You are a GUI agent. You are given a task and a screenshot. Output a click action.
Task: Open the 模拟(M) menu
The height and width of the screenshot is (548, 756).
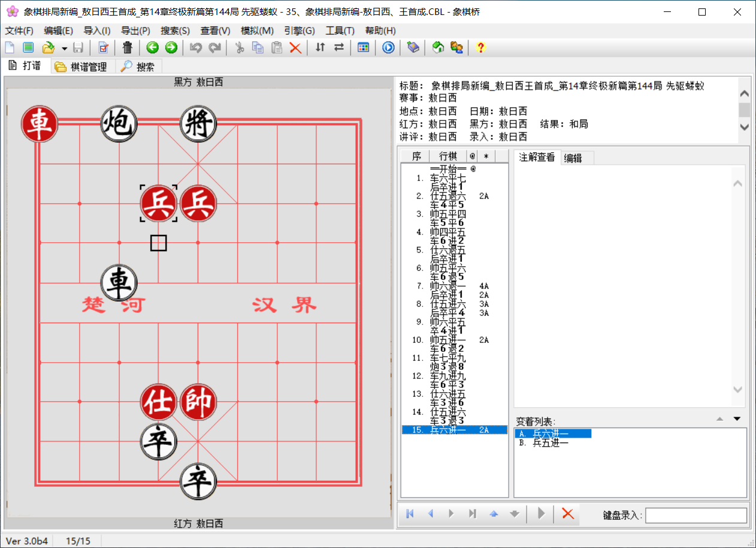pyautogui.click(x=257, y=31)
